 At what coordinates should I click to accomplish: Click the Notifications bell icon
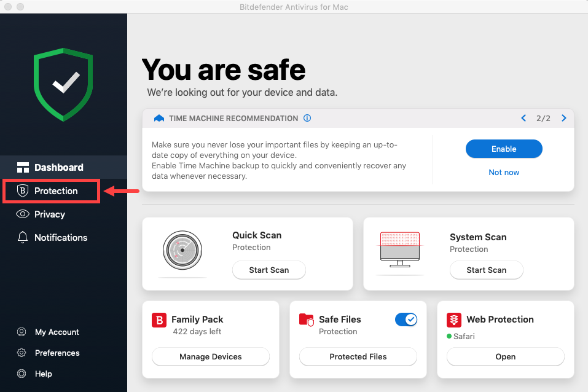23,238
